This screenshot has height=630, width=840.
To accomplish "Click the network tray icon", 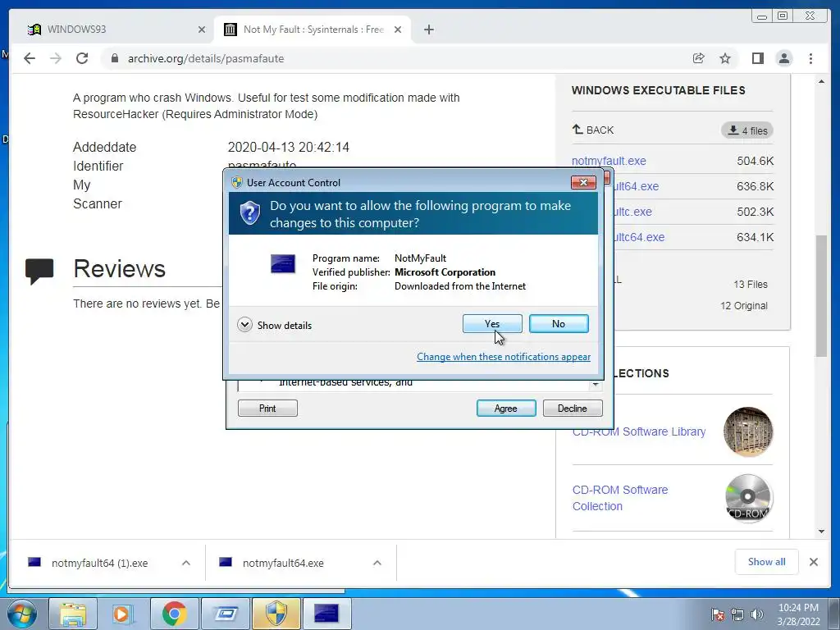I will point(737,614).
